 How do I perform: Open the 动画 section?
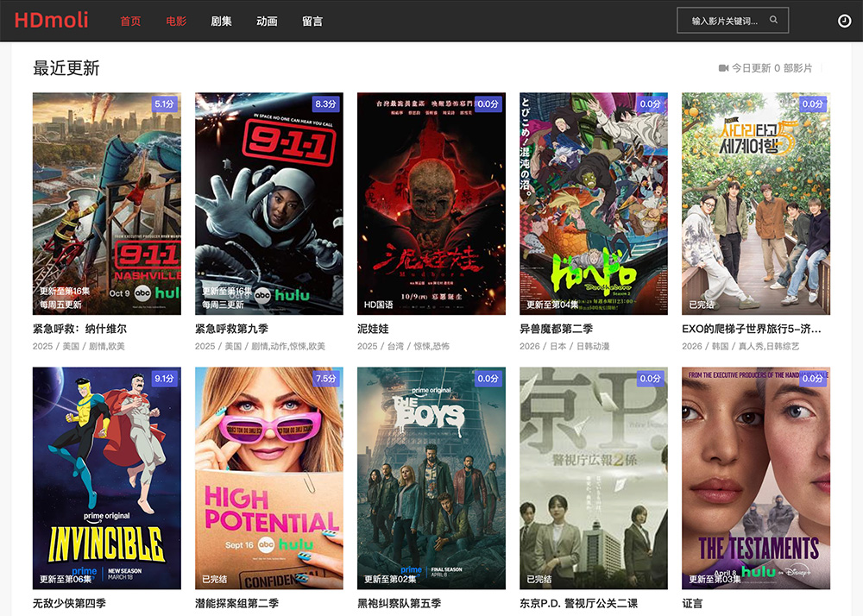tap(267, 22)
